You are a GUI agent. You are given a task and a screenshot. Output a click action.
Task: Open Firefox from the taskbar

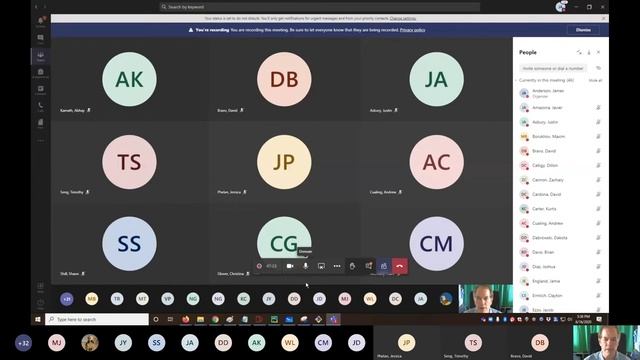186,320
